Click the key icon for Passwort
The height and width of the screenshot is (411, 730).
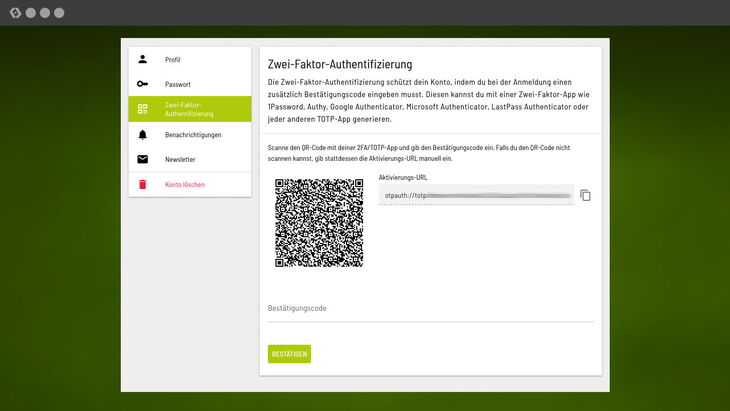tap(142, 84)
